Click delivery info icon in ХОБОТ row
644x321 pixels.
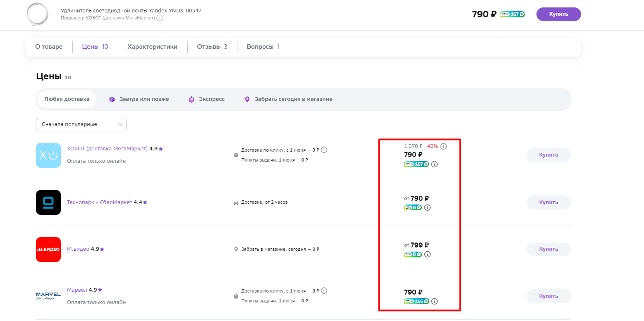pos(324,150)
